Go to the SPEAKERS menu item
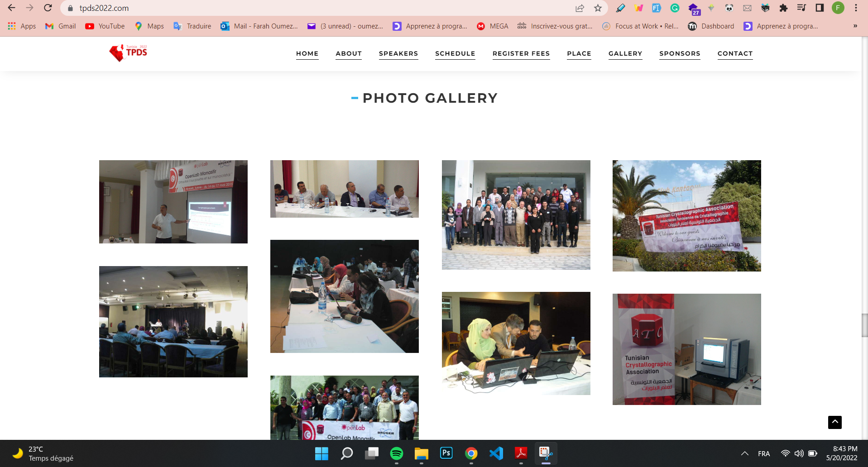The height and width of the screenshot is (467, 868). coord(398,53)
